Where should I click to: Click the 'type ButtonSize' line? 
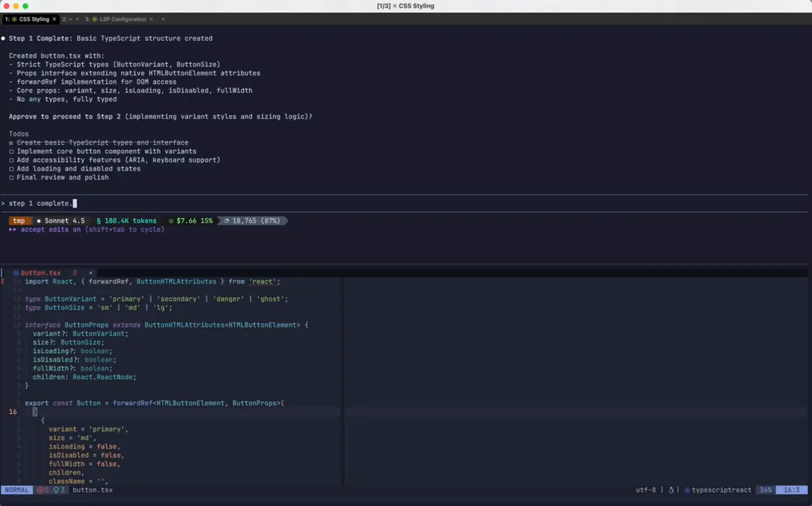pyautogui.click(x=98, y=308)
